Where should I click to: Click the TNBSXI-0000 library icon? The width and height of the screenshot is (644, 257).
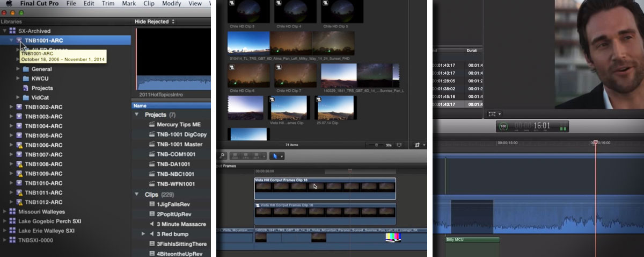pyautogui.click(x=12, y=240)
